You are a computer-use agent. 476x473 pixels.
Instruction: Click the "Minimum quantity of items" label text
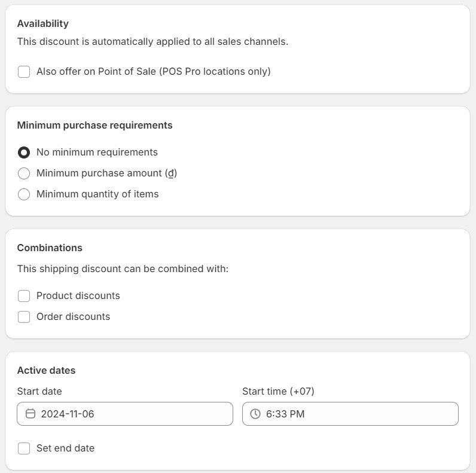[97, 194]
